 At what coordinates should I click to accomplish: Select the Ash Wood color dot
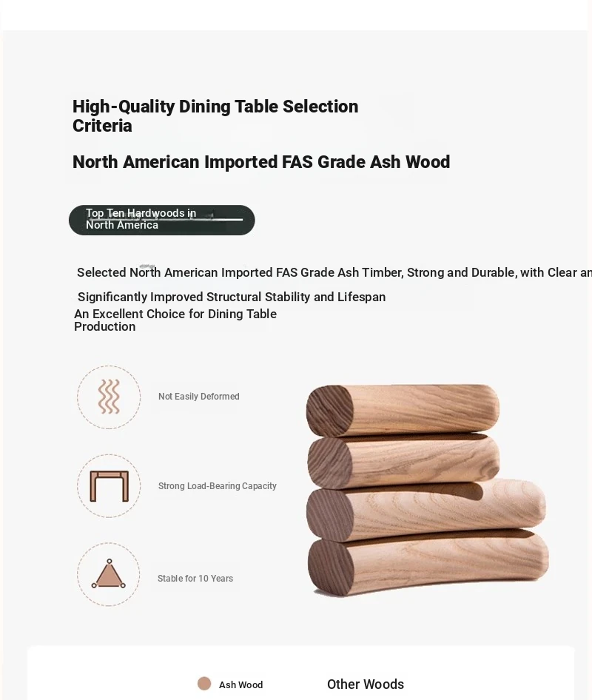204,684
